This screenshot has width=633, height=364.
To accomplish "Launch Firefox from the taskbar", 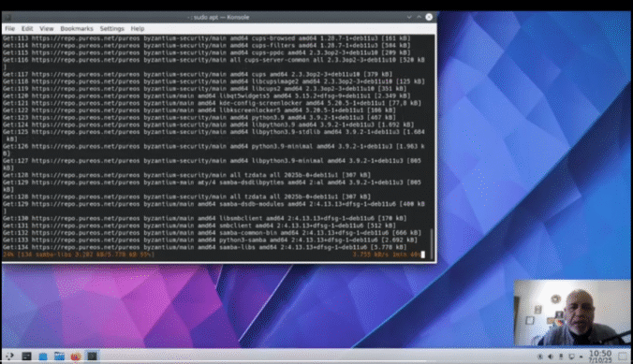I will pos(76,356).
